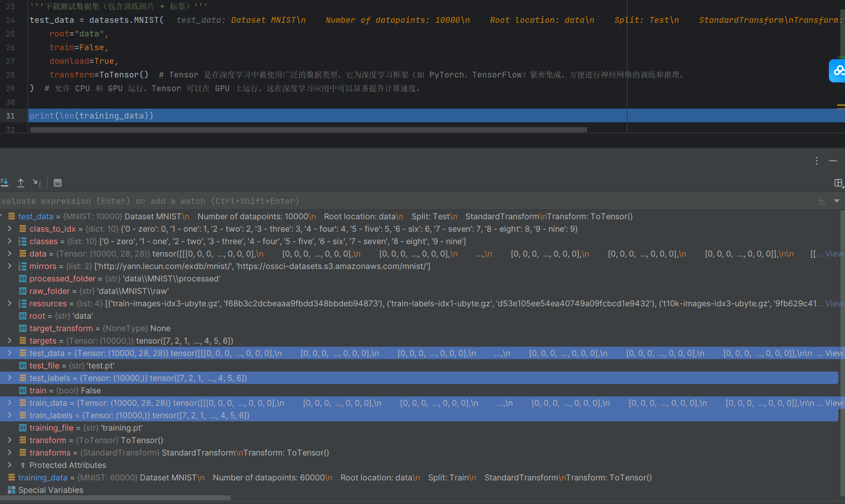The height and width of the screenshot is (504, 845).
Task: Open the Evaluate Expression calculator icon
Action: (x=58, y=183)
